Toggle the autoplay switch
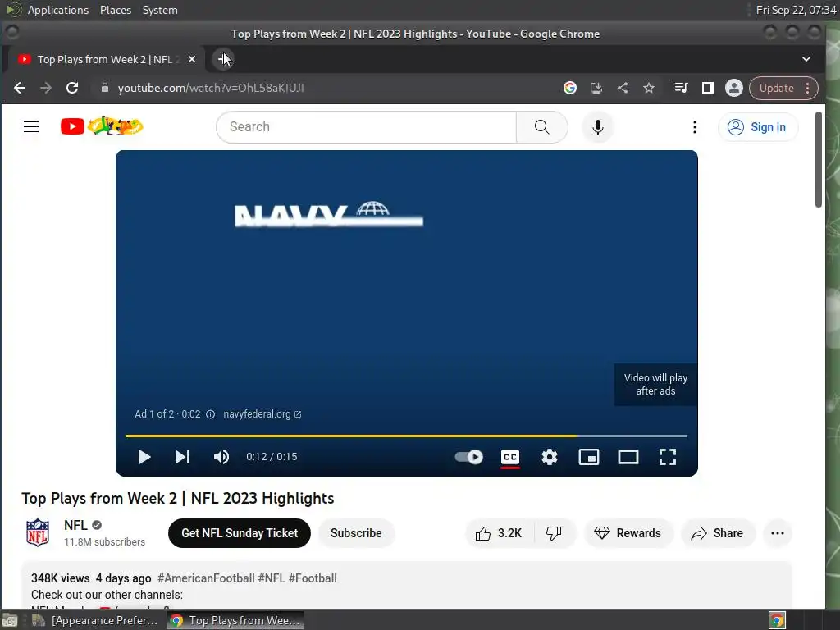The image size is (840, 630). tap(468, 457)
